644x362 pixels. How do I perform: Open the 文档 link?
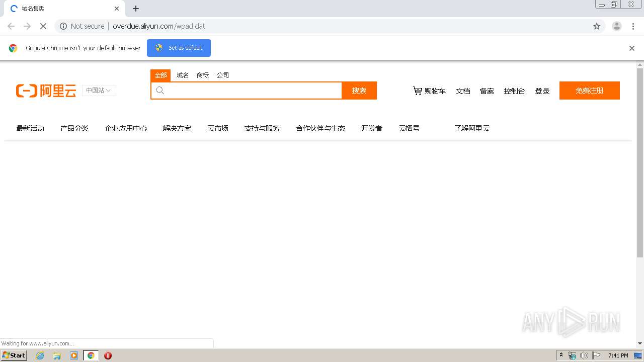coord(463,91)
